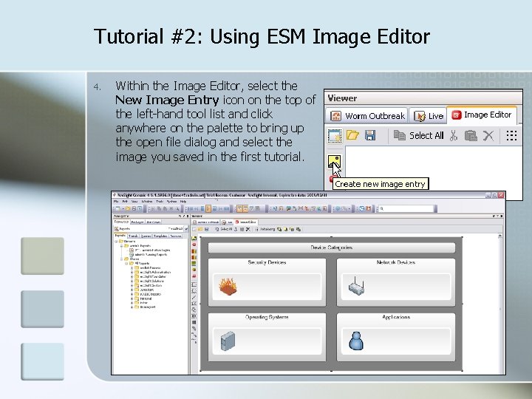Click the save icon in the Console's Image Editor toolbar

coord(207,229)
